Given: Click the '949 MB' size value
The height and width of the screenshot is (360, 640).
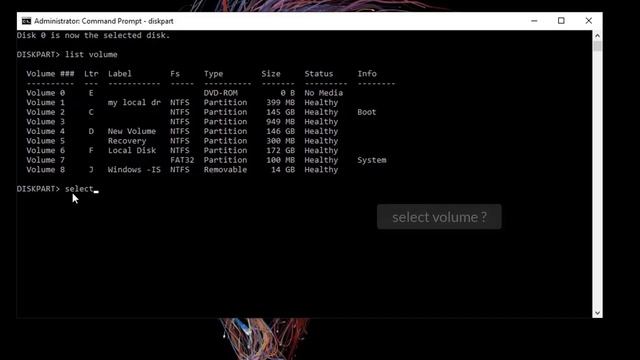Looking at the screenshot, I should 280,122.
